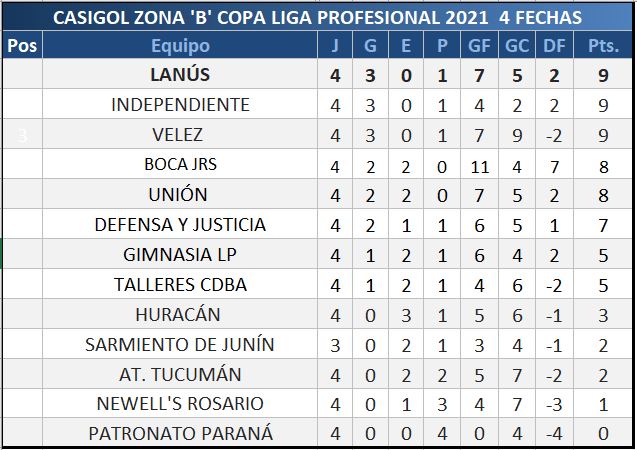Click the VELEZ team name
The width and height of the screenshot is (637, 450).
click(x=181, y=135)
